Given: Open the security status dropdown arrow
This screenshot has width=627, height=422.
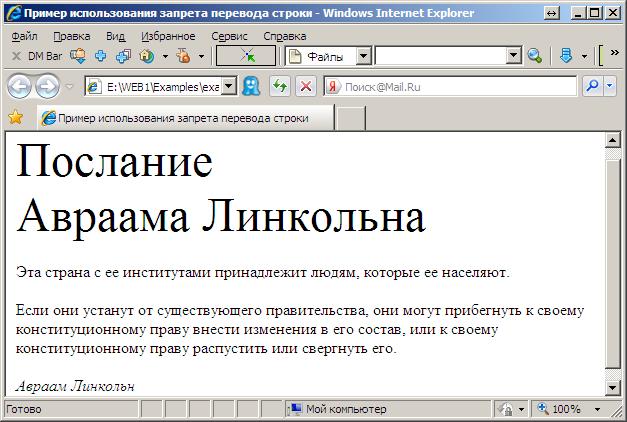Looking at the screenshot, I should coord(521,410).
